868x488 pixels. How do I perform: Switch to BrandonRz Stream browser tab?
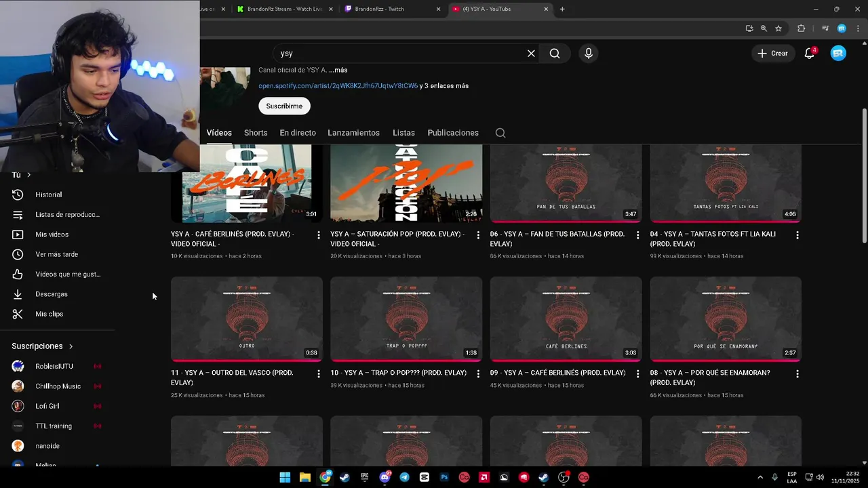[x=283, y=9]
